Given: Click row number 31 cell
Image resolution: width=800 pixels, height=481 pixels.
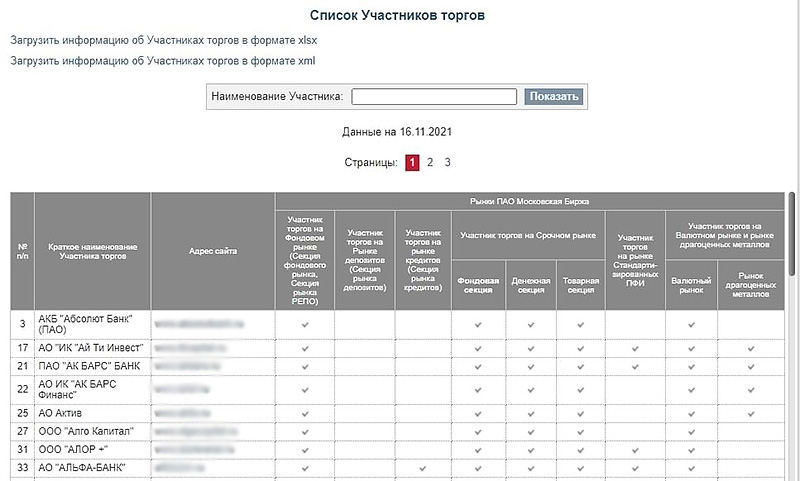Looking at the screenshot, I should pyautogui.click(x=22, y=450).
